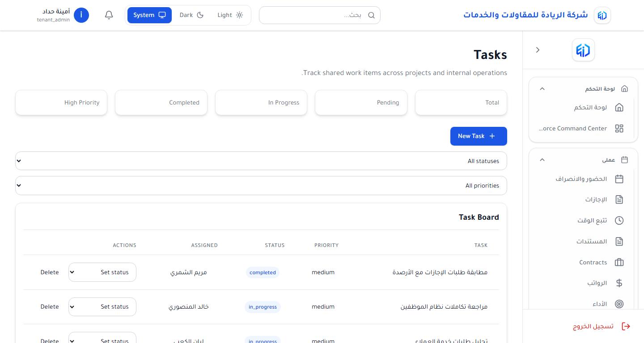Select the Completed stats card
The height and width of the screenshot is (343, 644).
point(161,103)
